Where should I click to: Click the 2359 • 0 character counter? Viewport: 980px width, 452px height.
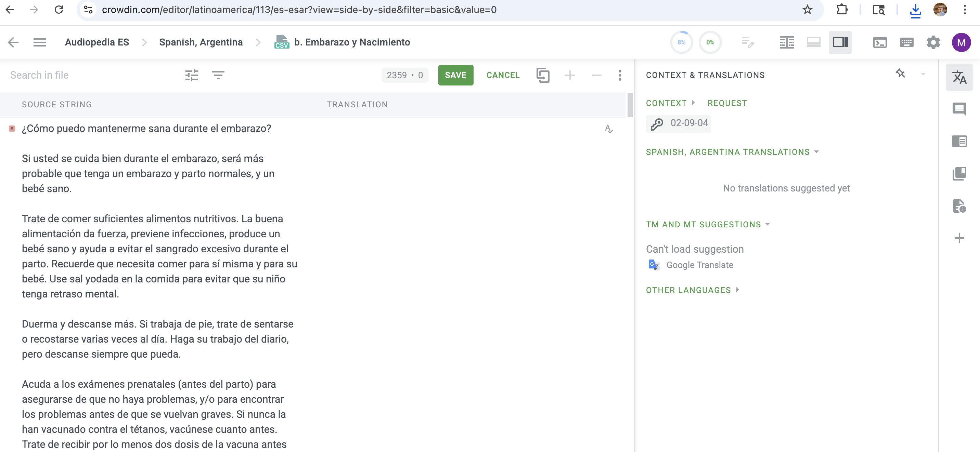pyautogui.click(x=404, y=75)
